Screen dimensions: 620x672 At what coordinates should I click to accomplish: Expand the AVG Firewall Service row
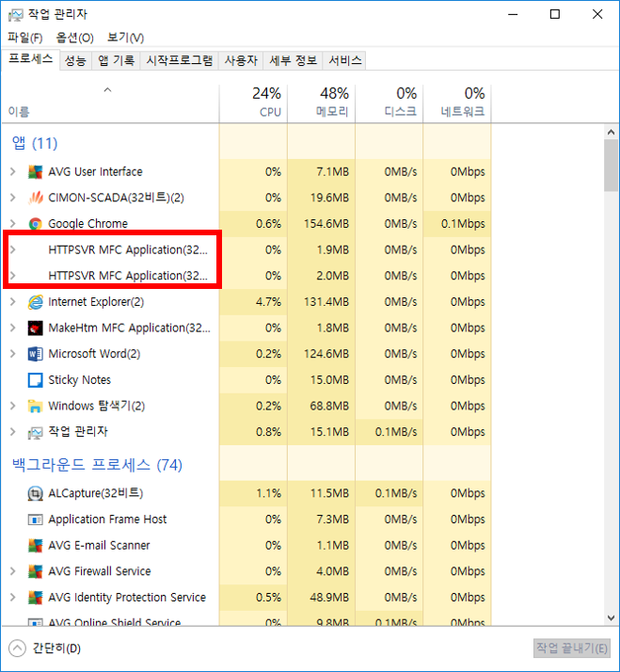[13, 571]
